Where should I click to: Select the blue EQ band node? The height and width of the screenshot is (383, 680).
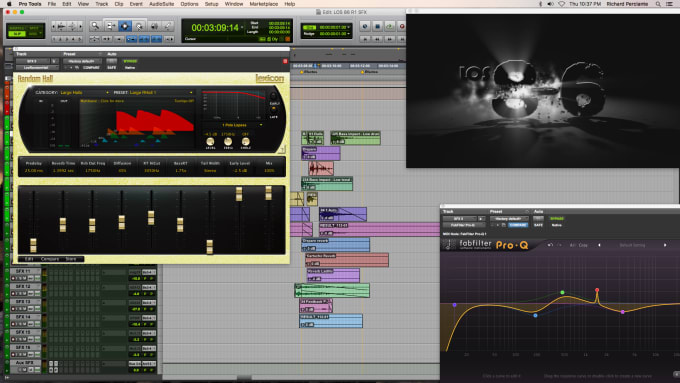536,315
